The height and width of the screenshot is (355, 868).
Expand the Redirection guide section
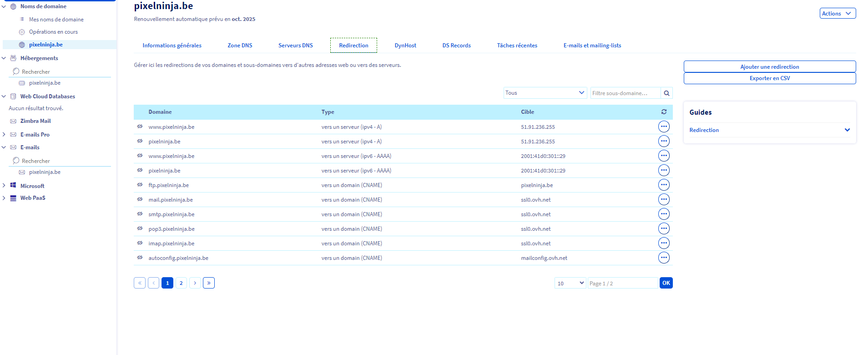coord(847,130)
